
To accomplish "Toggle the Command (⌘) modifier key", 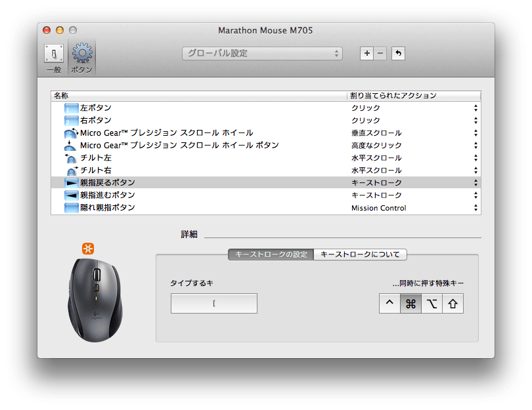I will pos(410,304).
